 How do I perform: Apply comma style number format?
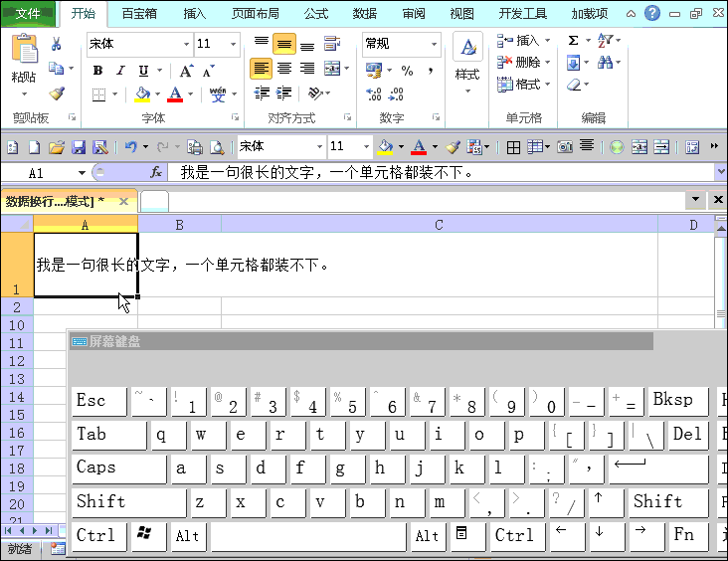coord(431,71)
